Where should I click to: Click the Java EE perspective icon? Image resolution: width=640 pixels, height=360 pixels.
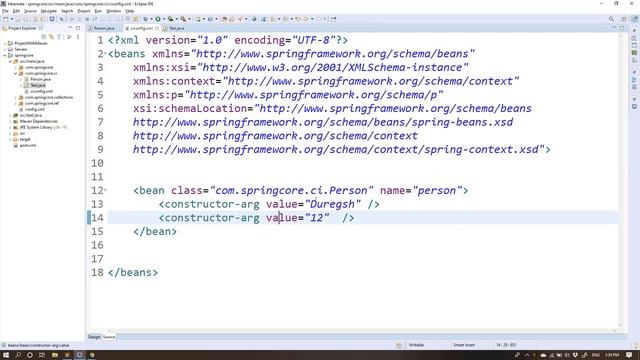click(635, 19)
